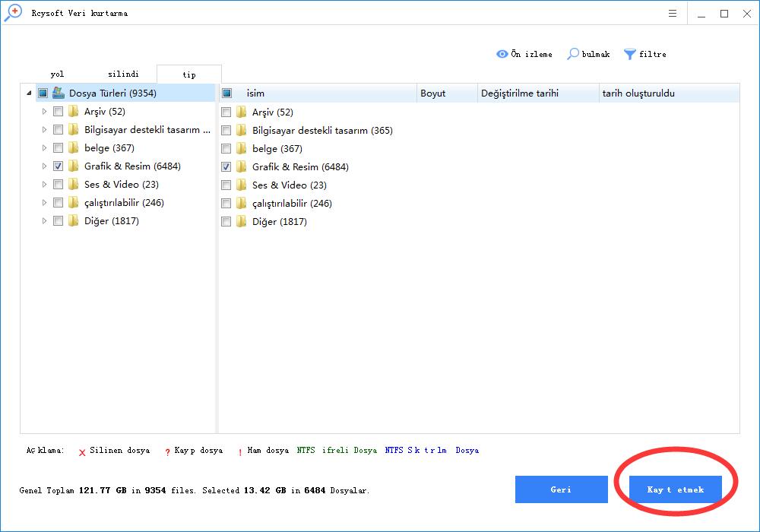The width and height of the screenshot is (760, 532).
Task: Click Ses & Video folder icon in tree
Action: tap(73, 184)
